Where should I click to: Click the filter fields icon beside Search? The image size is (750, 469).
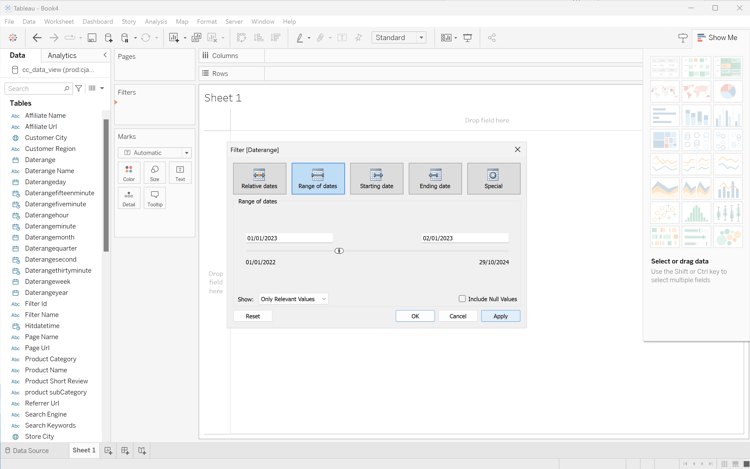[79, 89]
